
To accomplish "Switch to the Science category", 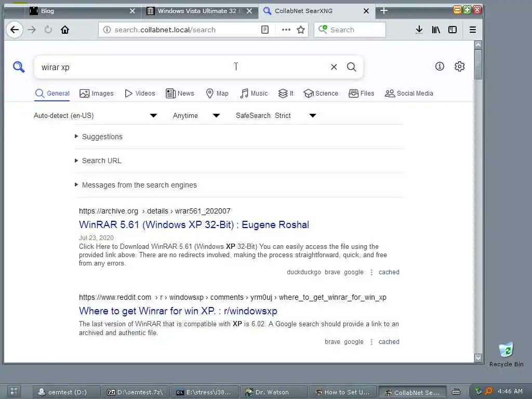I will point(321,94).
